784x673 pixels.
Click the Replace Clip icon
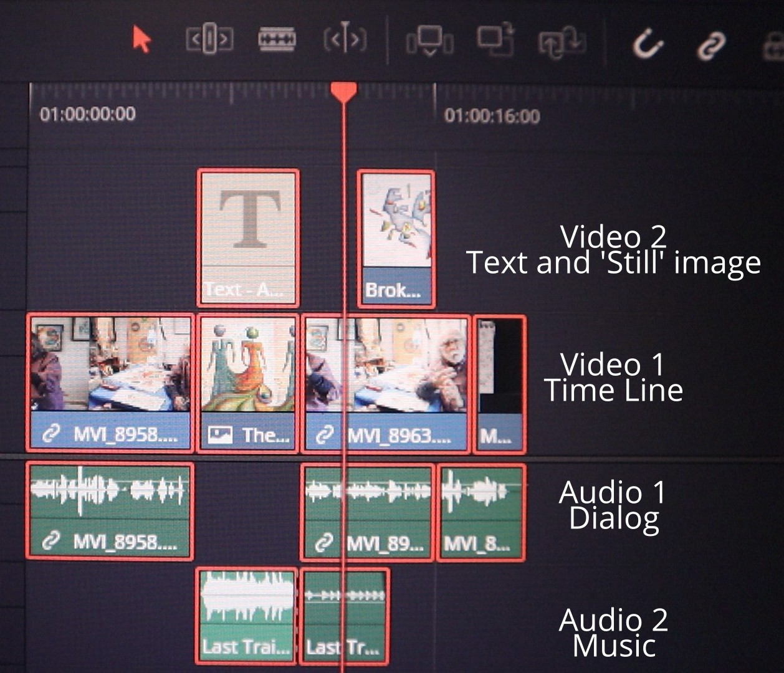click(562, 42)
